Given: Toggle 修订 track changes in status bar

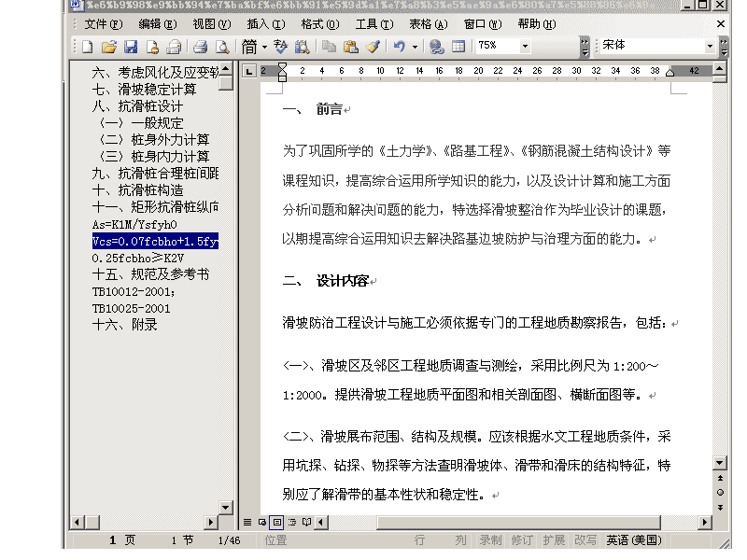Looking at the screenshot, I should coord(522,540).
